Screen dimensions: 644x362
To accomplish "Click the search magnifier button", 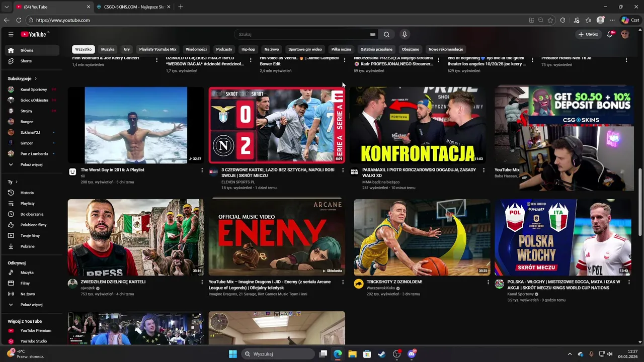I will (386, 34).
